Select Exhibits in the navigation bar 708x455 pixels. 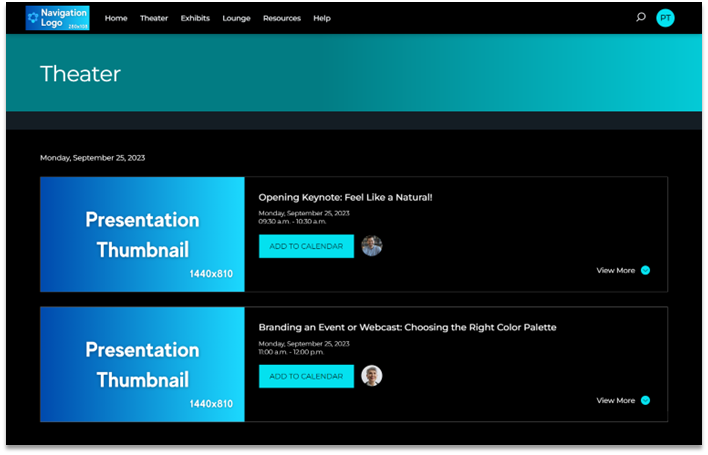195,18
